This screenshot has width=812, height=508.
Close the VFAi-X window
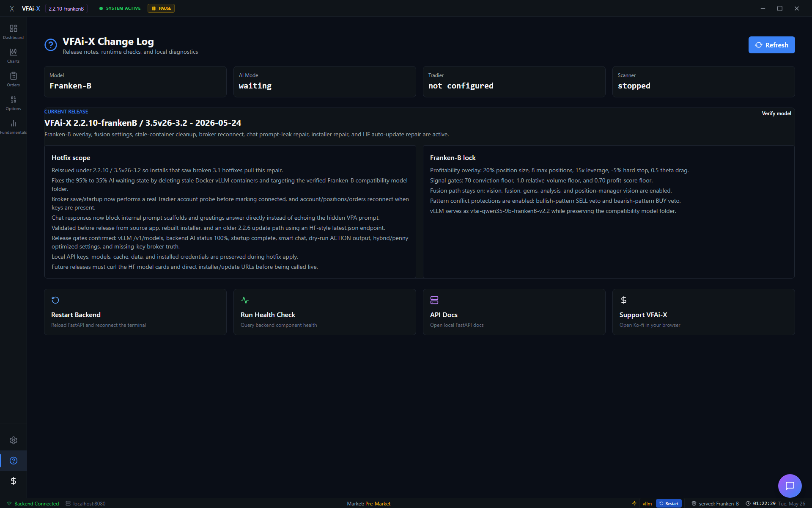(797, 8)
